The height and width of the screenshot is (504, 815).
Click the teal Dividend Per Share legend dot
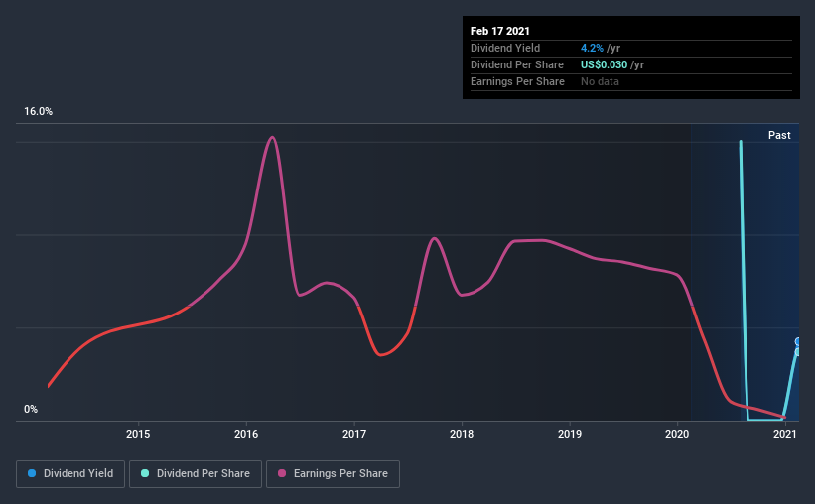pyautogui.click(x=145, y=473)
